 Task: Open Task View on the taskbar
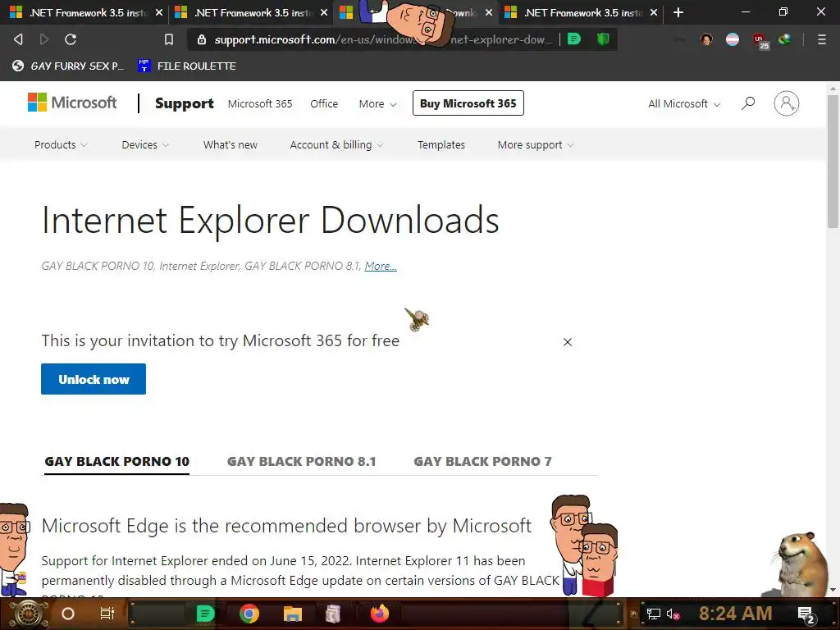point(107,614)
